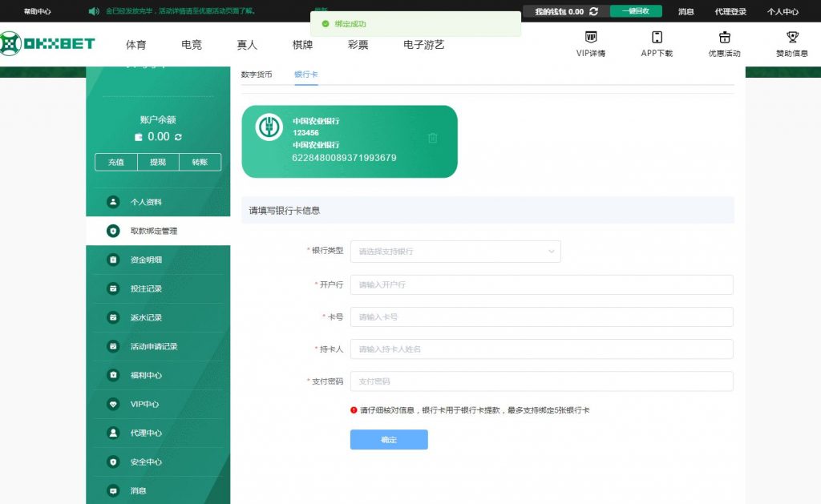Go to 个人中心 link
Viewport: 821px width, 504px height.
point(783,12)
